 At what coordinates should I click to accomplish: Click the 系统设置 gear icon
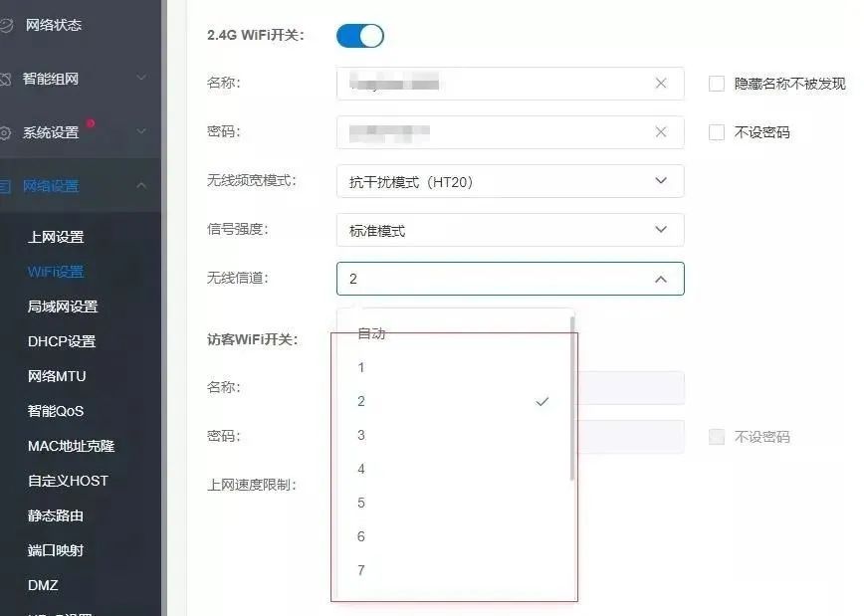(x=5, y=132)
